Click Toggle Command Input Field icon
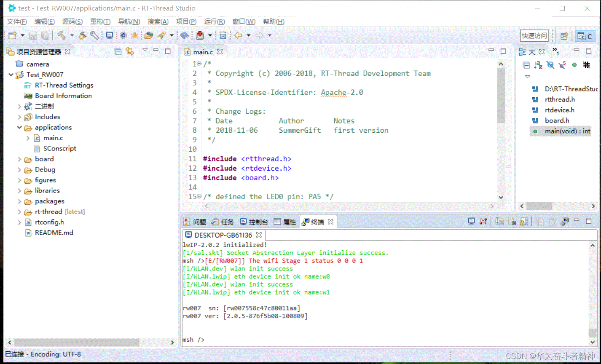 [x=500, y=221]
